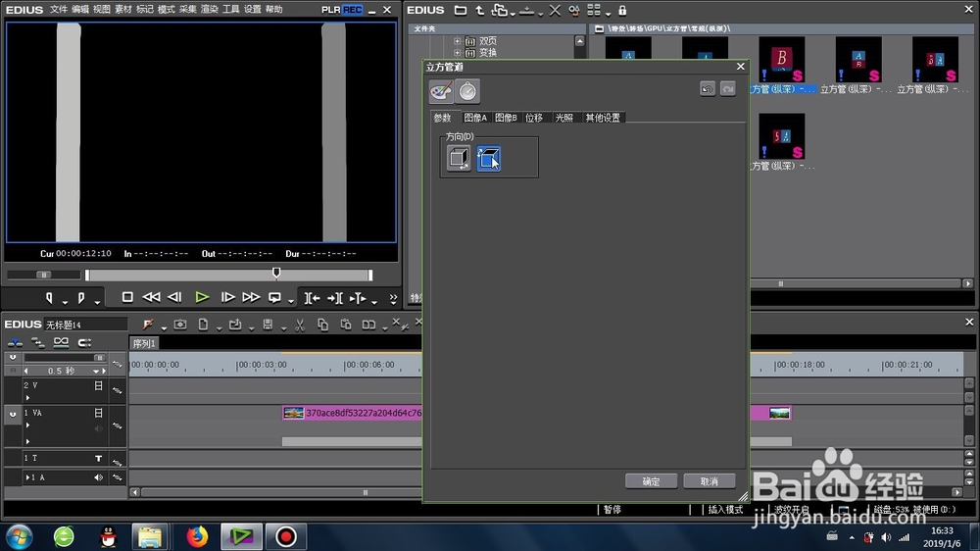Click the player position scrubber handle
The image size is (980, 551).
(276, 273)
